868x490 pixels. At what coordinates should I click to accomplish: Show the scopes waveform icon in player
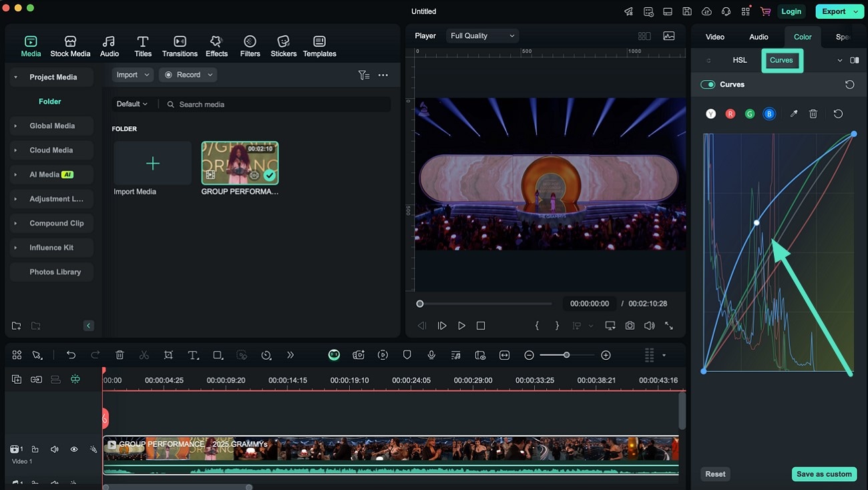point(668,36)
